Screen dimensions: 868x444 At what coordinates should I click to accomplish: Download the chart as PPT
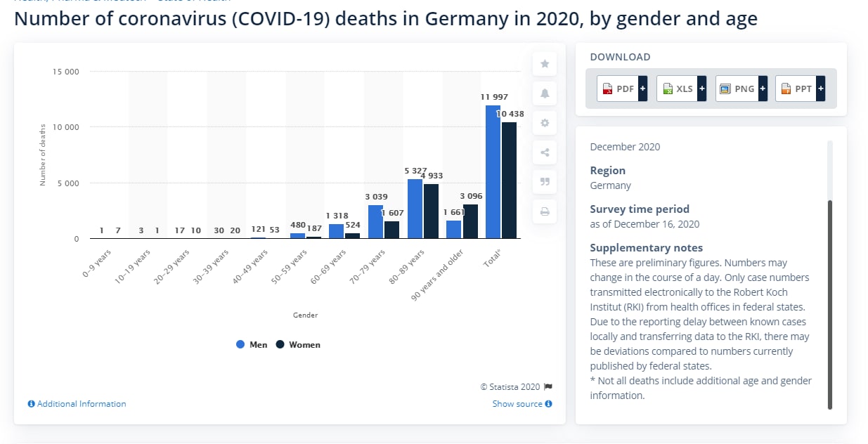click(796, 89)
